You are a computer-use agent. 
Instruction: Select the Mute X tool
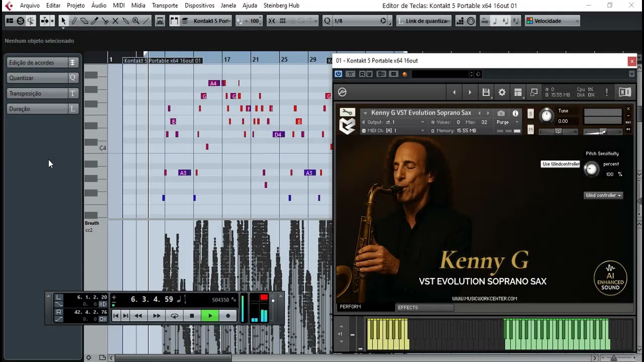pyautogui.click(x=115, y=21)
